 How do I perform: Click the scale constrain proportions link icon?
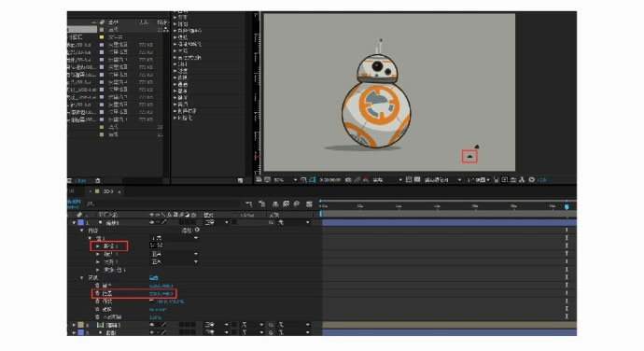tap(152, 302)
